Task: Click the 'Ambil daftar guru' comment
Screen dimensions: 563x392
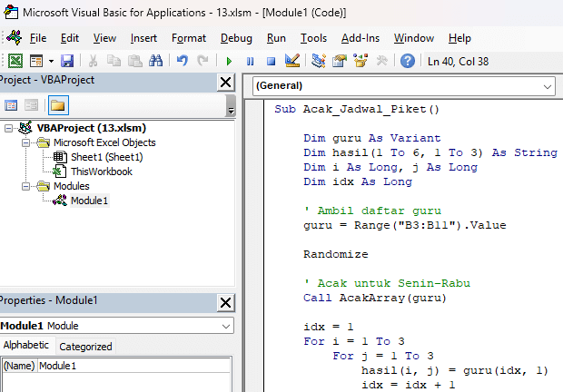Action: point(372,211)
